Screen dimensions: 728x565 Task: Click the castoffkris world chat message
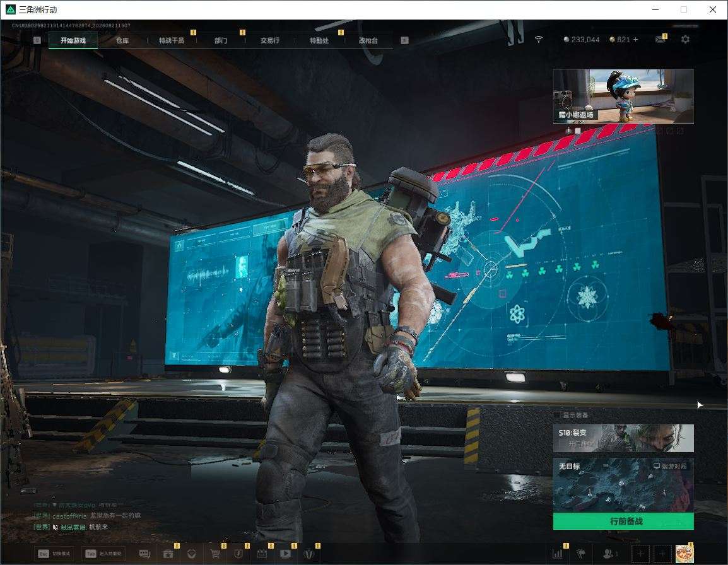(87, 516)
